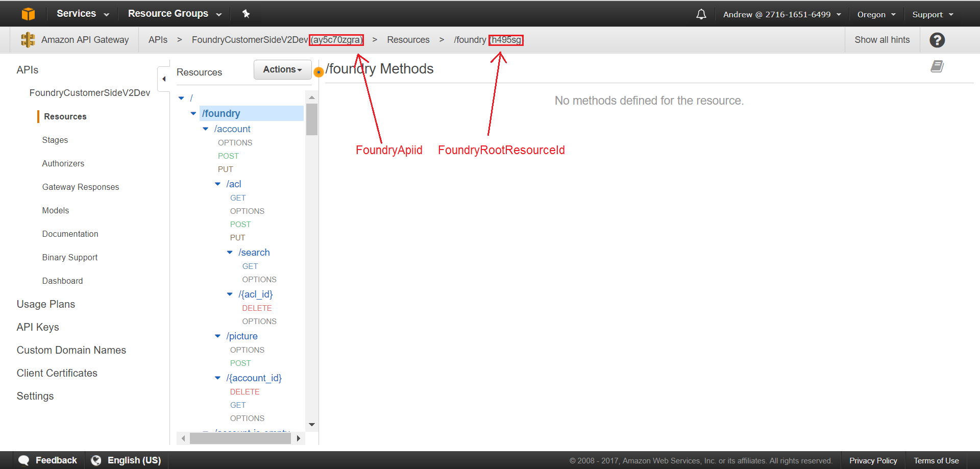Open notifications bell icon

pyautogui.click(x=701, y=14)
